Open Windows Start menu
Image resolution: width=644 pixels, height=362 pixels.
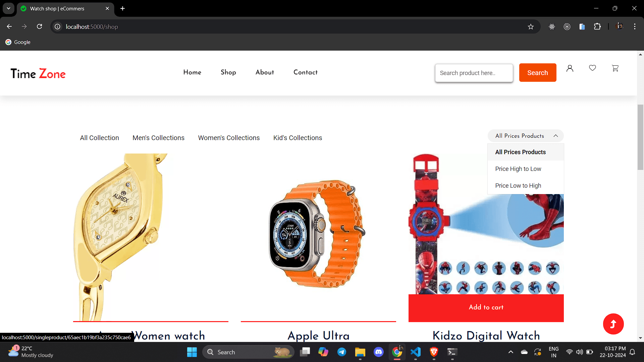(192, 352)
